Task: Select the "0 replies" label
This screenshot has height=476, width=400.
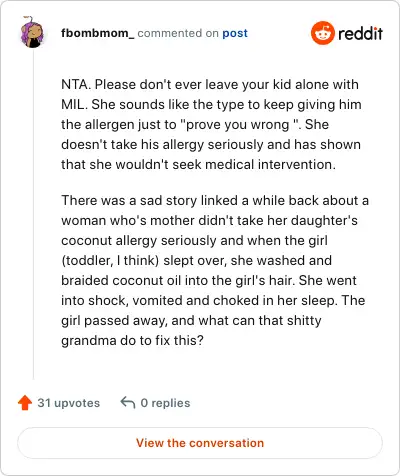Action: pyautogui.click(x=165, y=403)
